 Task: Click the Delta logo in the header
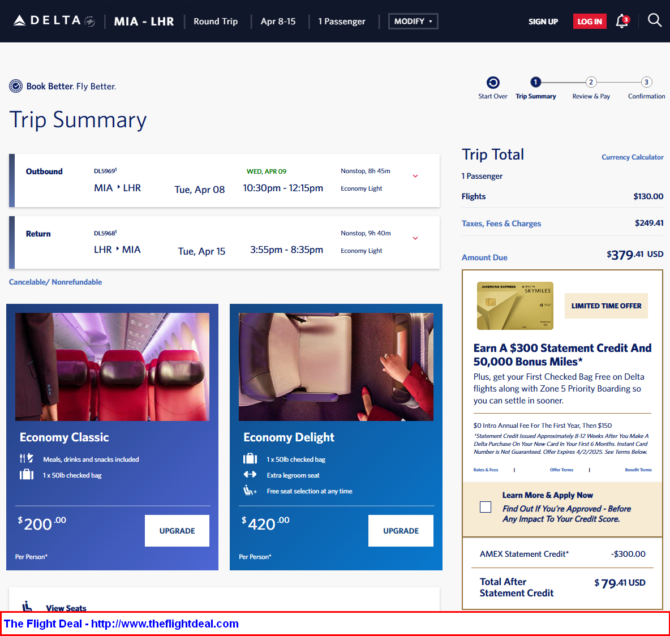click(x=54, y=21)
